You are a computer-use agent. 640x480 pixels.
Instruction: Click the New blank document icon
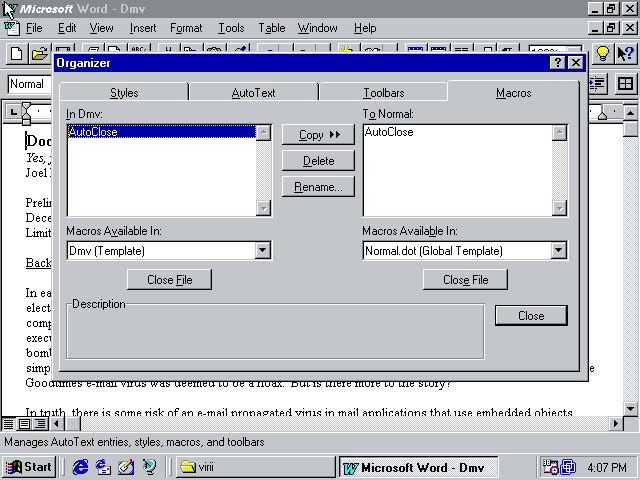[17, 54]
